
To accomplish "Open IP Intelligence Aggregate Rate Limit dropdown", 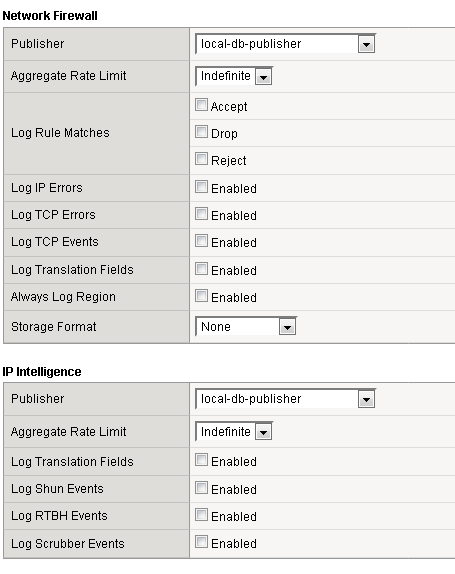I will click(x=234, y=432).
